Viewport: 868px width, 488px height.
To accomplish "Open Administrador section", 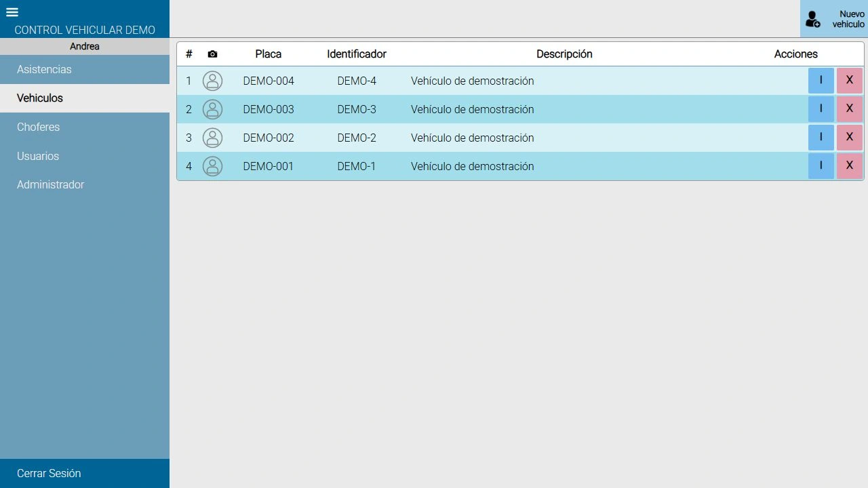I will [x=85, y=184].
